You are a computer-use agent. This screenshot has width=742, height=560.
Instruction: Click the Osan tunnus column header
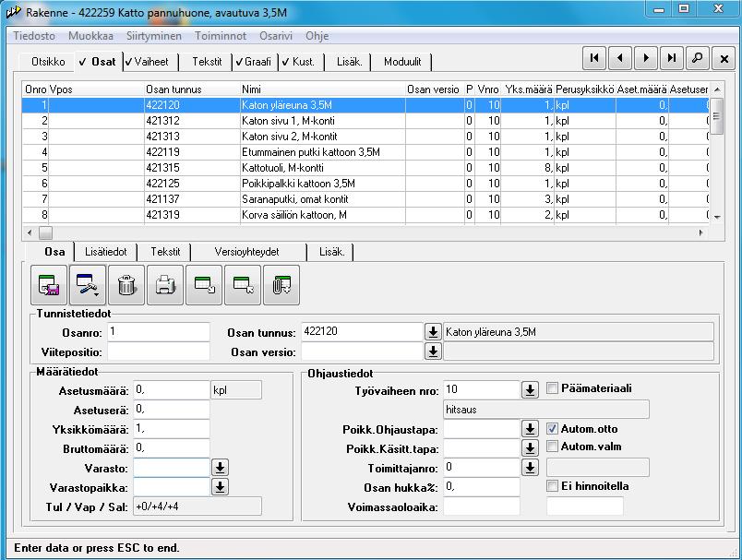pos(192,89)
